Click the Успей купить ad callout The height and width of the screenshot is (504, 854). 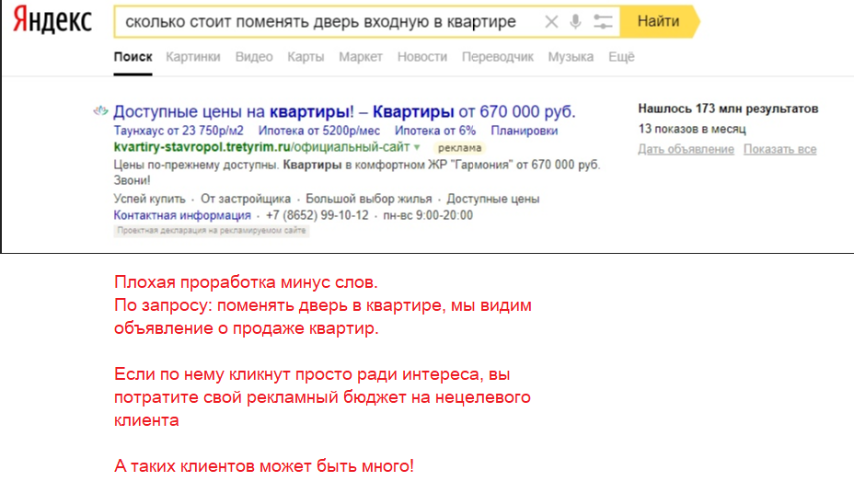tap(149, 199)
